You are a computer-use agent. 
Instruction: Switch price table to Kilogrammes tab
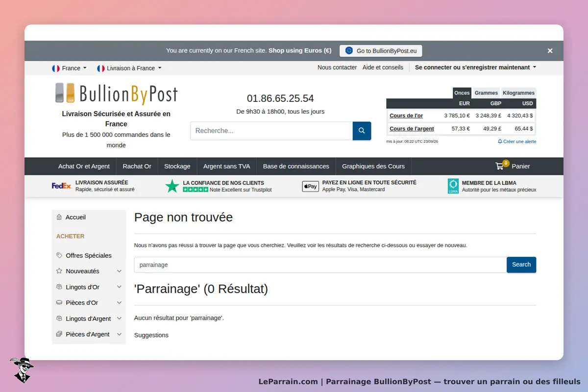coord(519,93)
